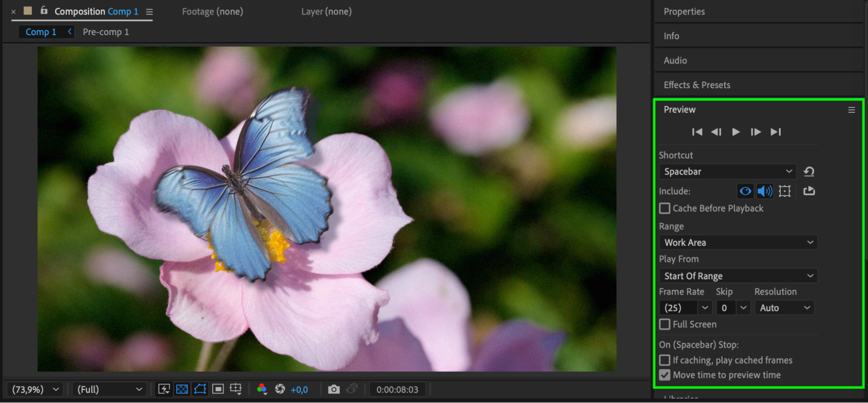Toggle the transparency grid in viewer
Screen dimensions: 868x403
182,390
